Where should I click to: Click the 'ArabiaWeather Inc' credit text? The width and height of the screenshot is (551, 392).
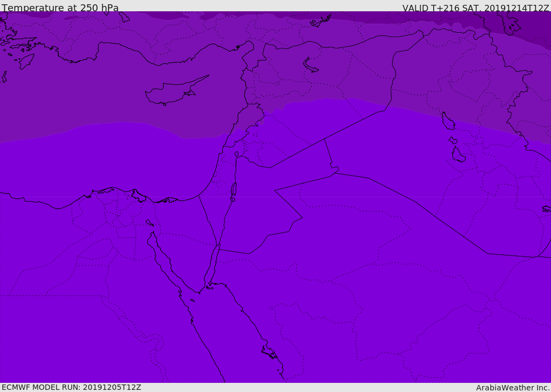[512, 388]
